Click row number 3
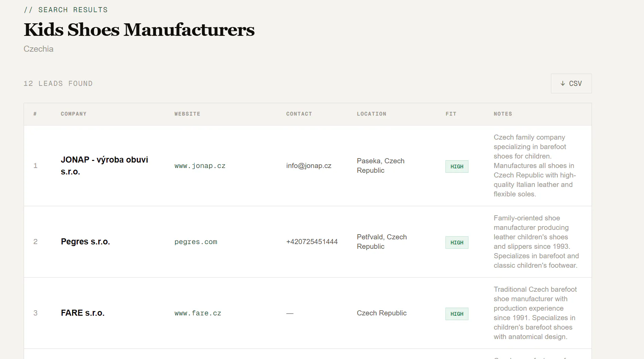The height and width of the screenshot is (359, 644). coord(35,313)
